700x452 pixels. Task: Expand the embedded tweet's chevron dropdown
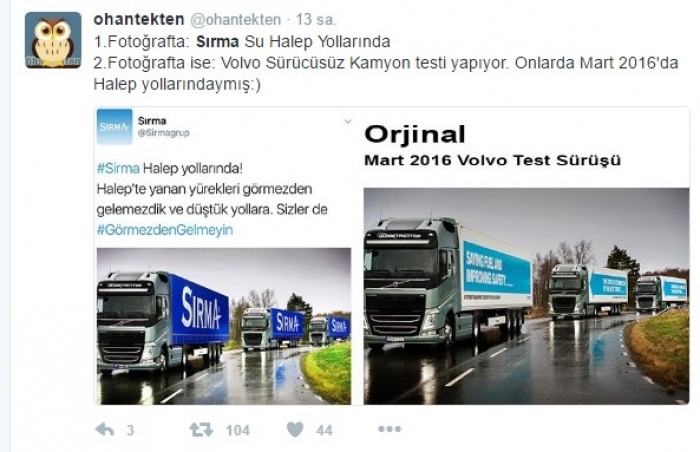click(x=348, y=121)
